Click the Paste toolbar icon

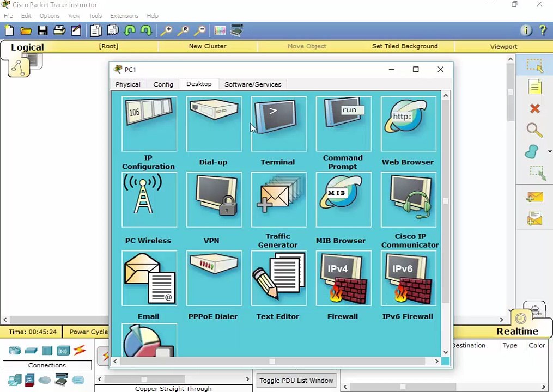pos(113,30)
